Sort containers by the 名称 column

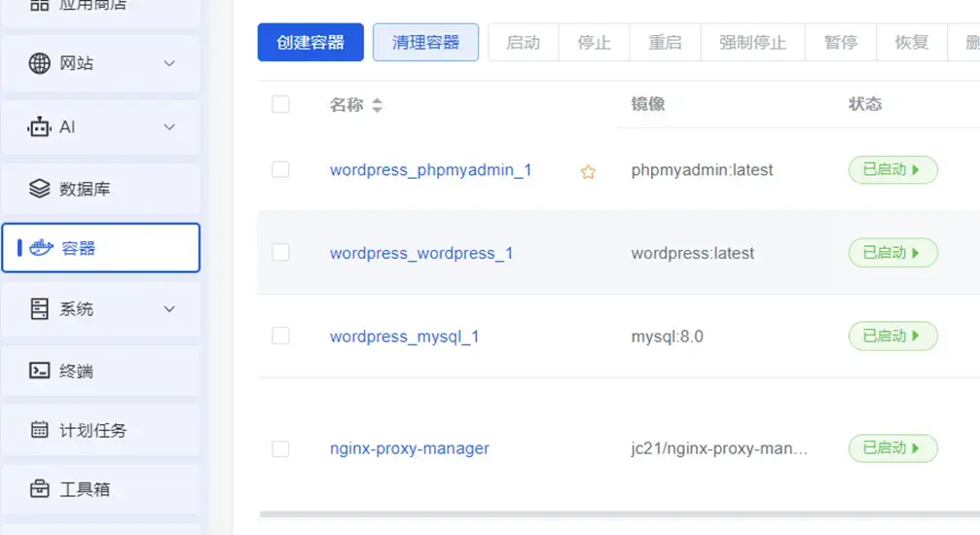click(x=377, y=105)
